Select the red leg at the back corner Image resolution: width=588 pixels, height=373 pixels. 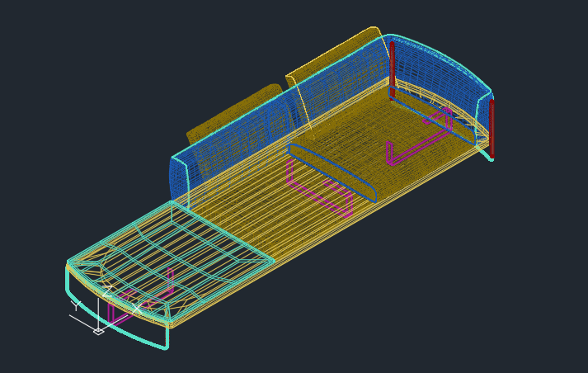tap(392, 69)
